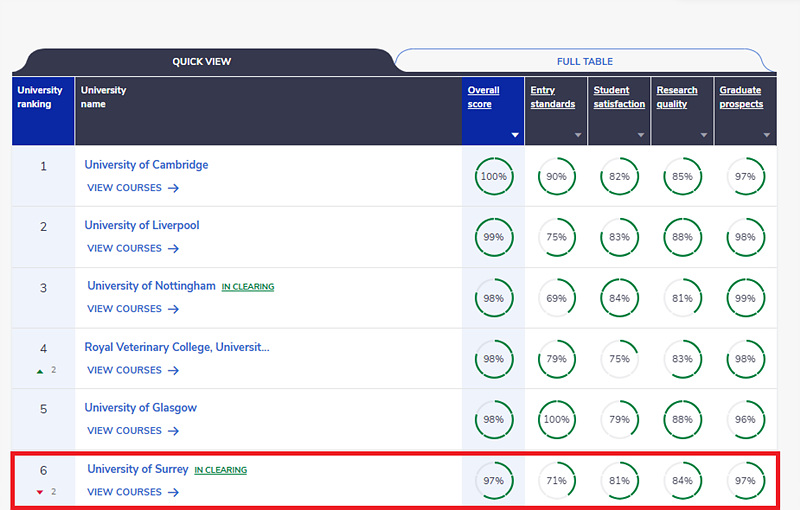Screen dimensions: 800x510
Task: Select the Quick View tab
Action: click(202, 61)
